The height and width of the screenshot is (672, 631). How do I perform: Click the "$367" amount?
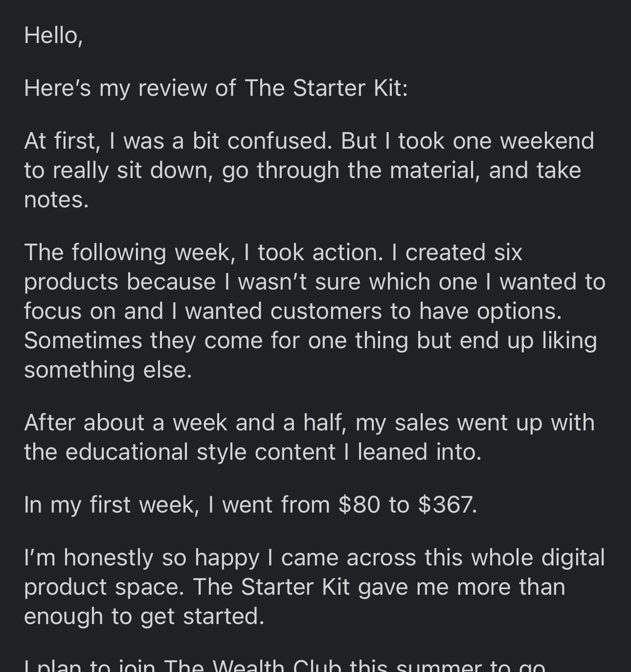point(447,505)
